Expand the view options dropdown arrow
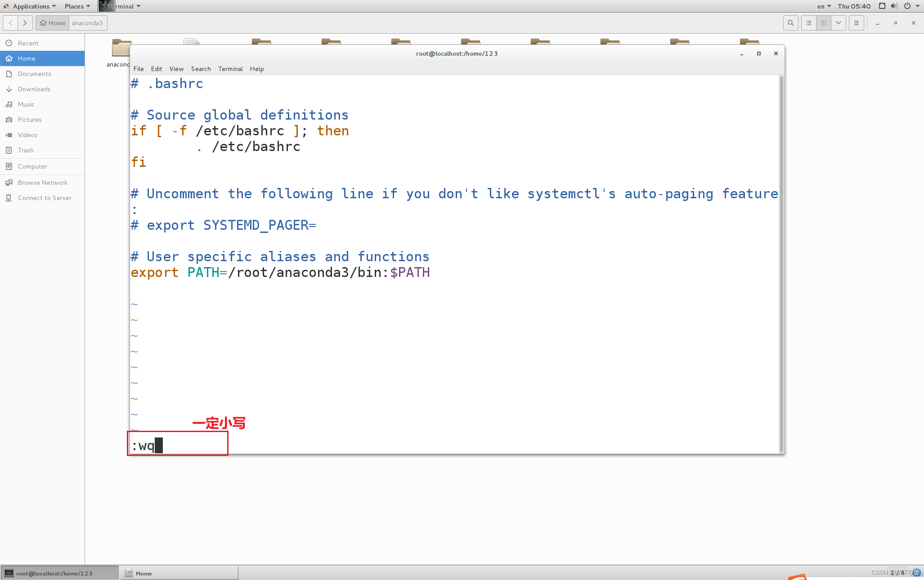The image size is (924, 580). [x=839, y=23]
